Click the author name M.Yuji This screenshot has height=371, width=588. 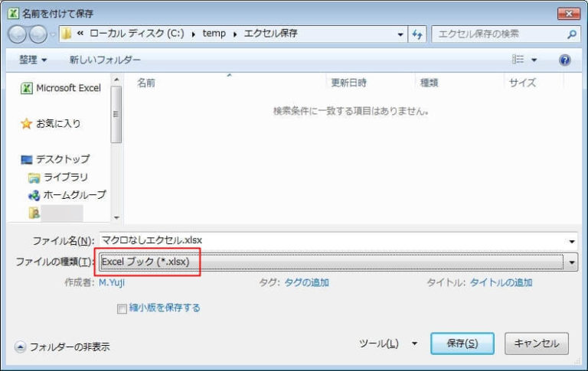point(111,282)
